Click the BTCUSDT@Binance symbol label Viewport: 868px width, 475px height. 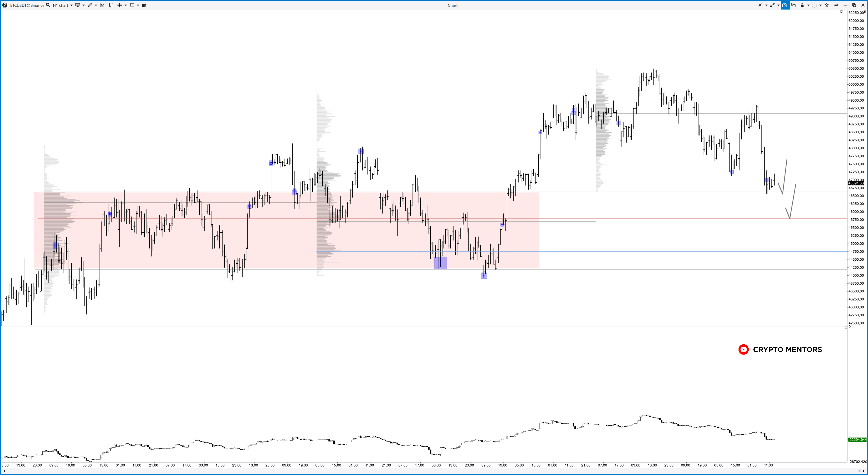[x=27, y=5]
